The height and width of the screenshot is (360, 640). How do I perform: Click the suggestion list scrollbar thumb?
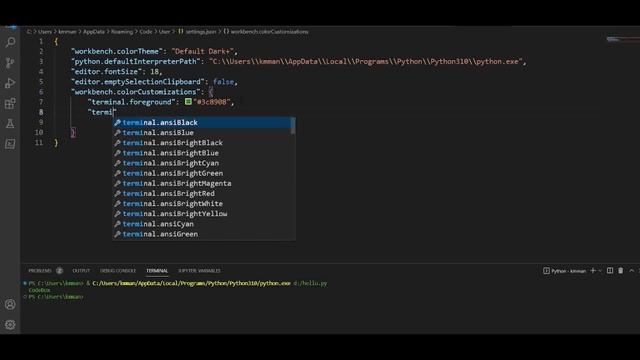pos(293,126)
